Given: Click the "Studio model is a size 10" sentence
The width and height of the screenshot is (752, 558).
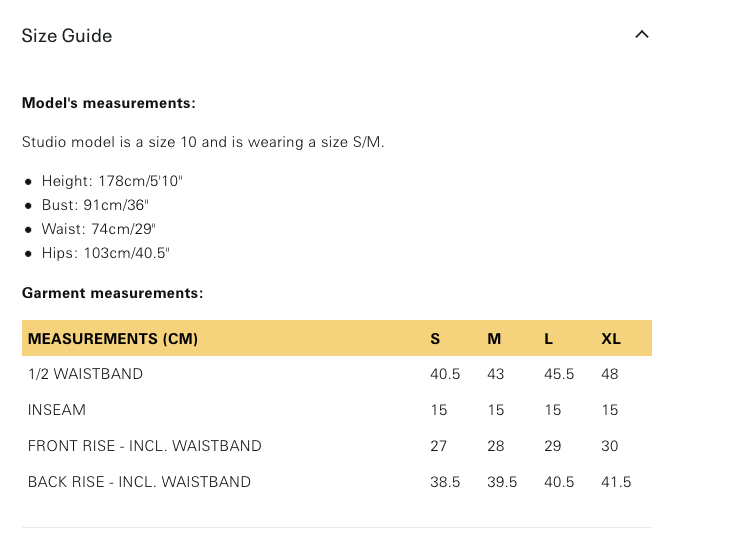Looking at the screenshot, I should tap(203, 142).
